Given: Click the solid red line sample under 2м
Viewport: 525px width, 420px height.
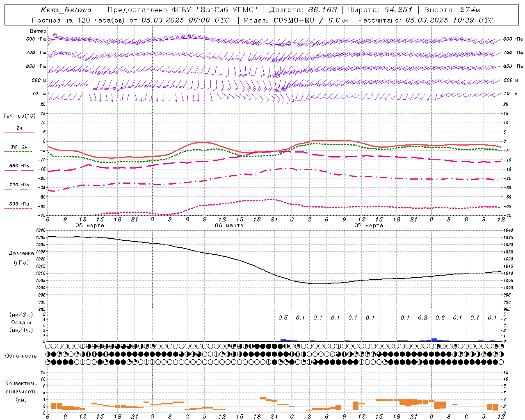Looking at the screenshot, I should 19,132.
